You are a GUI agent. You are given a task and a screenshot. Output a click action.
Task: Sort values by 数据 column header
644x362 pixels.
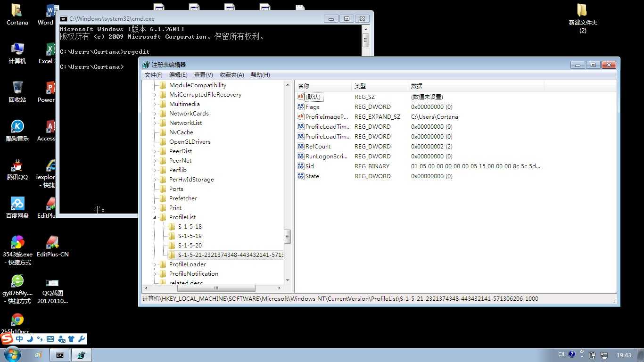pos(476,86)
